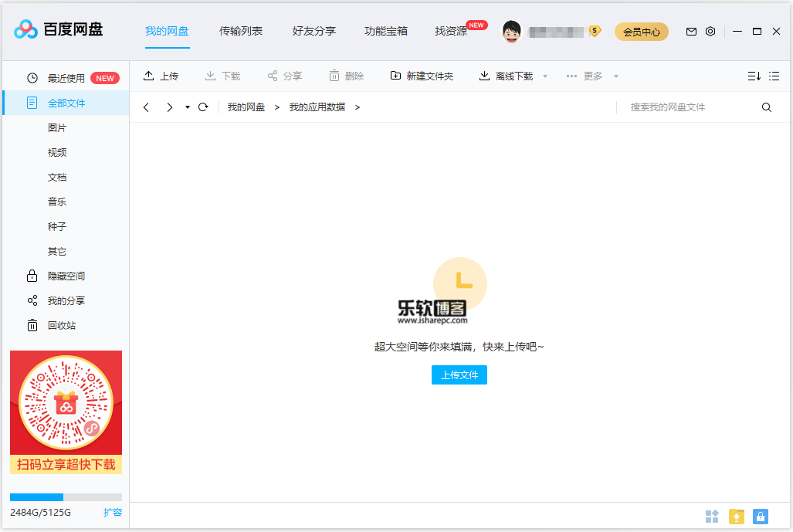Viewport: 793px width, 532px height.
Task: Go forward with the right arrow
Action: click(x=169, y=107)
